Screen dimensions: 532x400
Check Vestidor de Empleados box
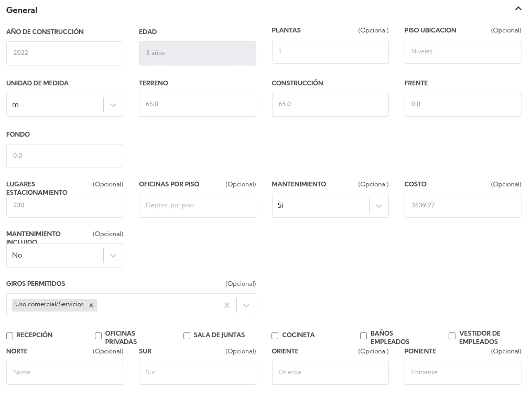(452, 336)
